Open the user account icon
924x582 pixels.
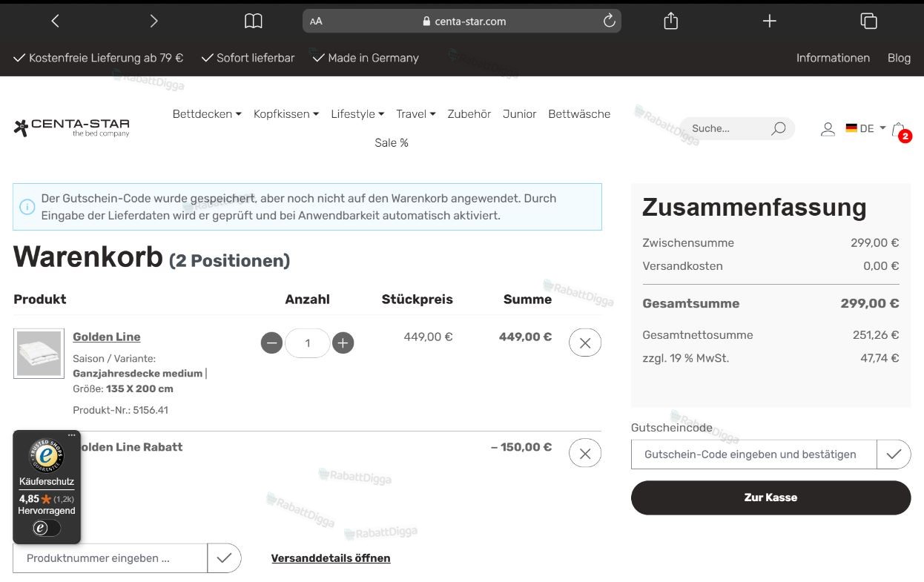828,129
